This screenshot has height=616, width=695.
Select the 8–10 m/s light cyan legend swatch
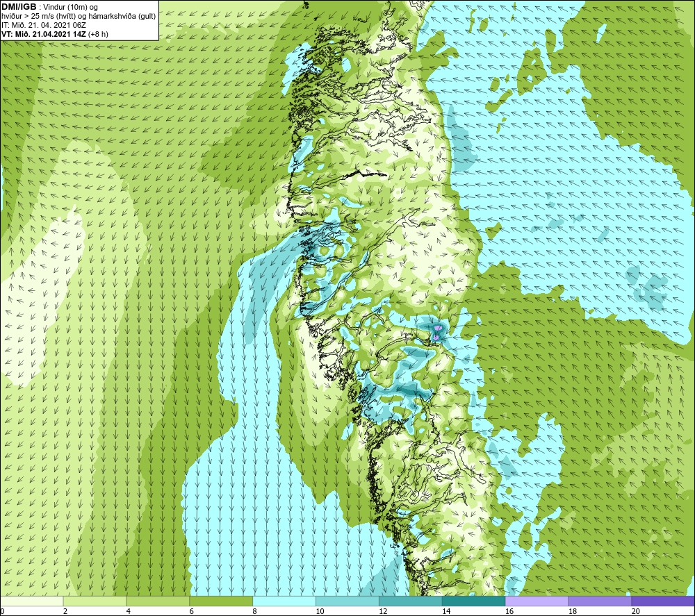pos(284,601)
